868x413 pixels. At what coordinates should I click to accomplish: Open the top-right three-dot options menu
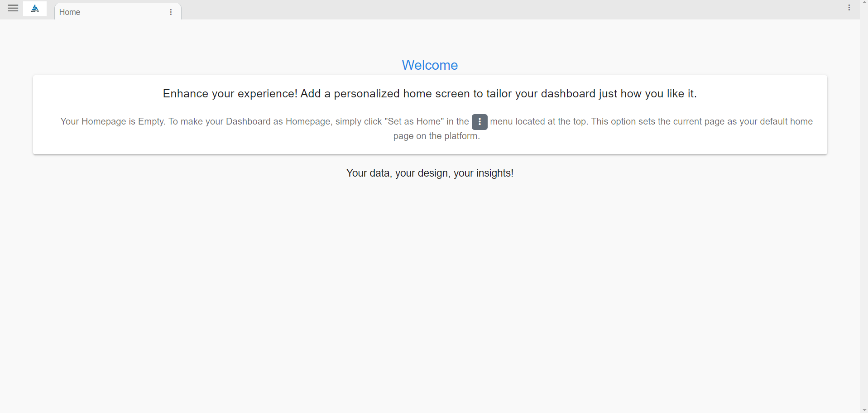849,7
